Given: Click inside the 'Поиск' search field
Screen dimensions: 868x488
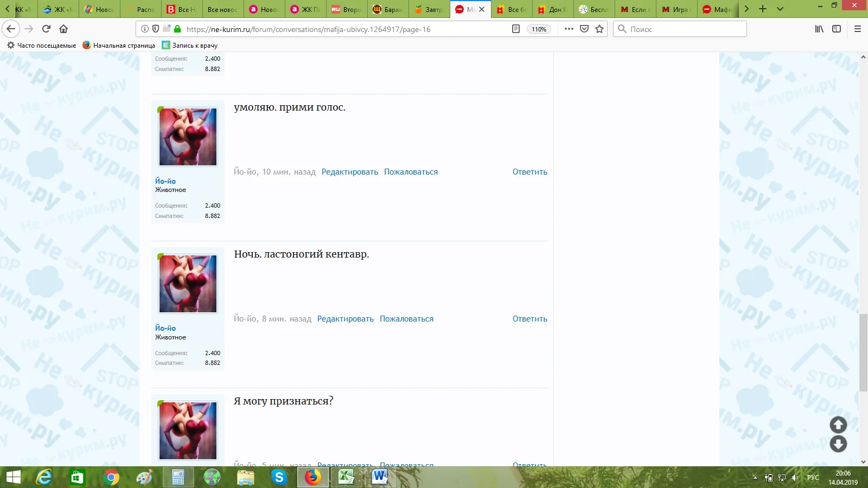Looking at the screenshot, I should click(684, 29).
